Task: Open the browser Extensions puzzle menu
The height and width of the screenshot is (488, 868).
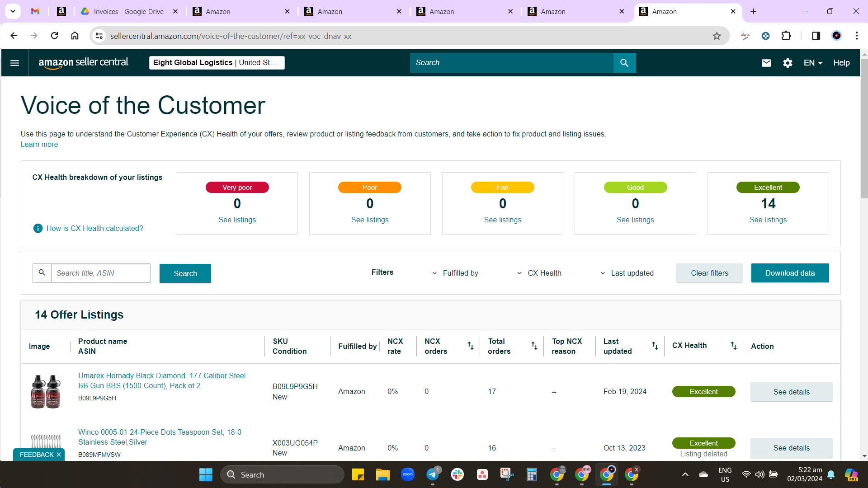Action: tap(786, 36)
